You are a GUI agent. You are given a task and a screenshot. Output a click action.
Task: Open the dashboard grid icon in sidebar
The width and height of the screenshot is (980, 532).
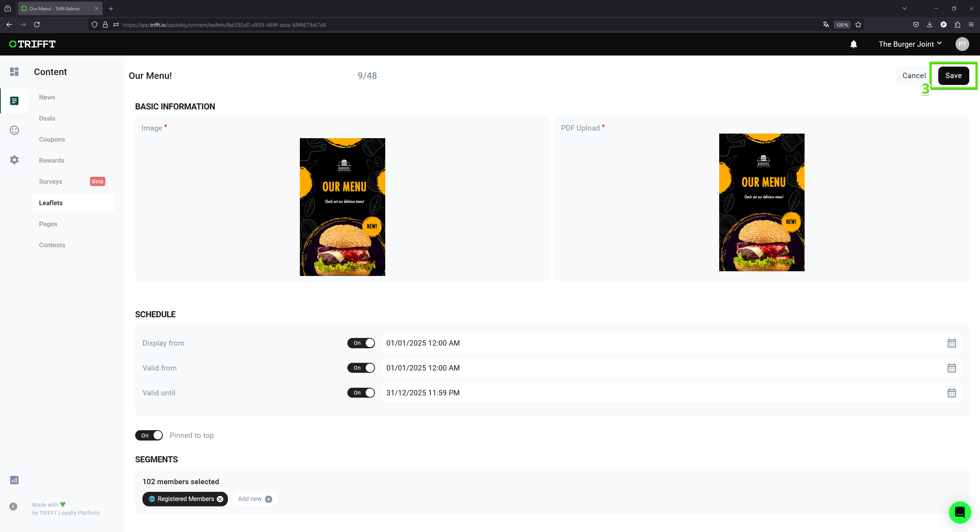point(14,72)
